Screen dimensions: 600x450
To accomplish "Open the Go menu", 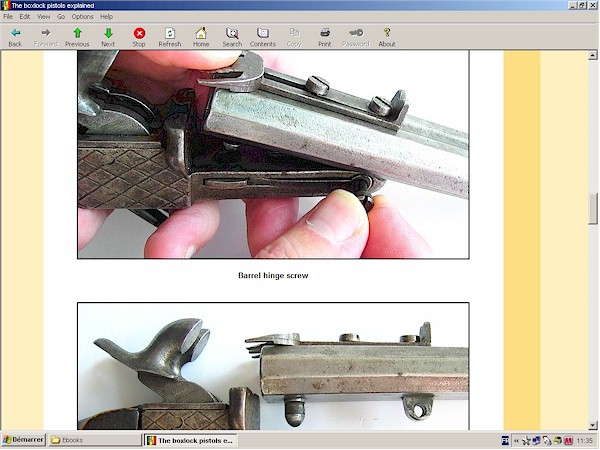I will pyautogui.click(x=61, y=16).
